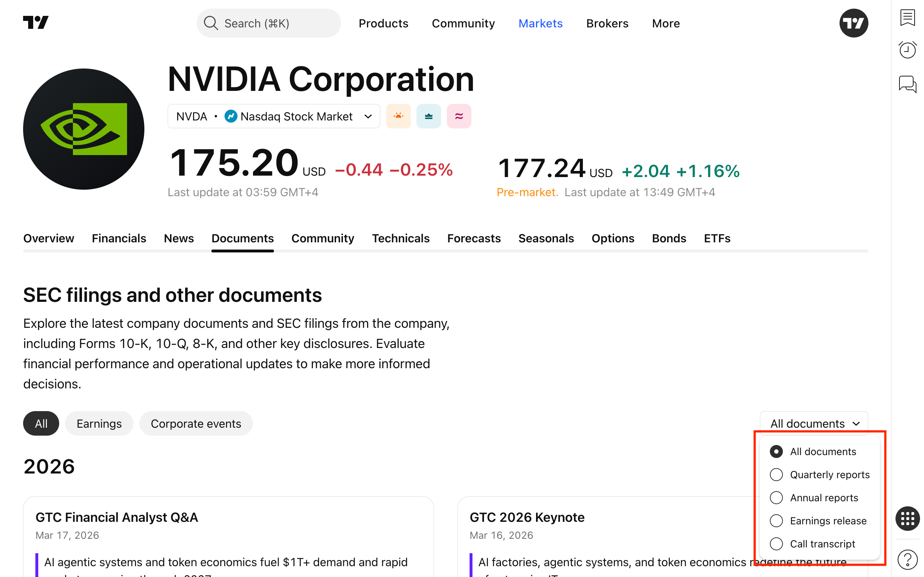Screen dimensions: 924x577
Task: Switch to the Technicals tab
Action: (x=401, y=238)
